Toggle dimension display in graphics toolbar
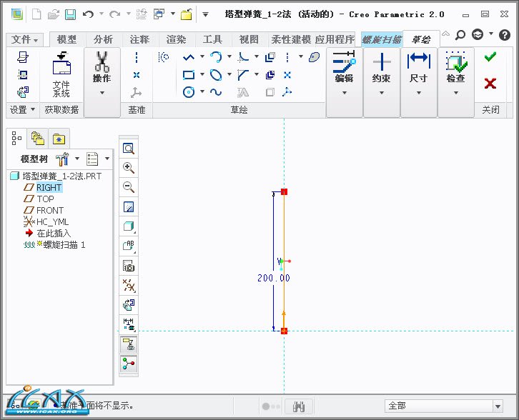Screen dimensions: 519x420 129,325
